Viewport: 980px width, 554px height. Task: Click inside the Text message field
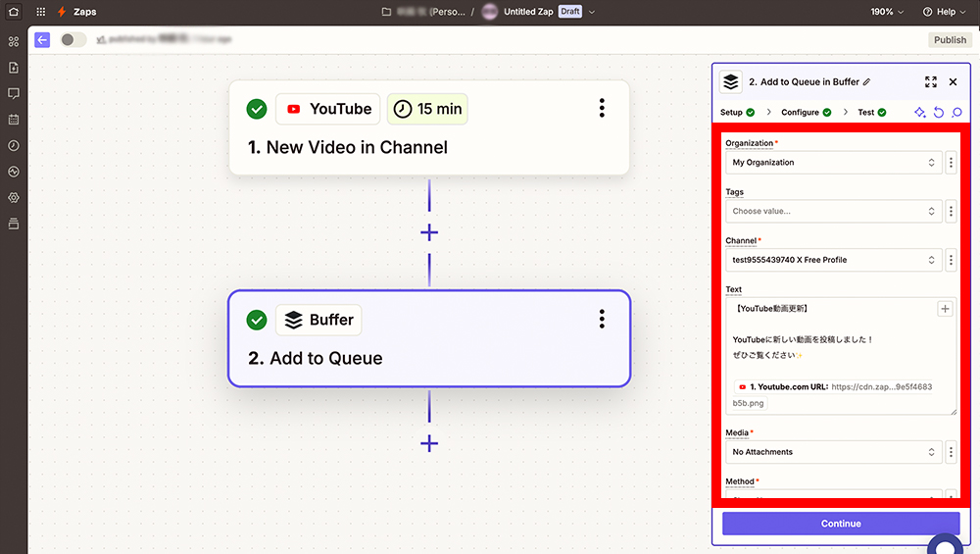(841, 356)
